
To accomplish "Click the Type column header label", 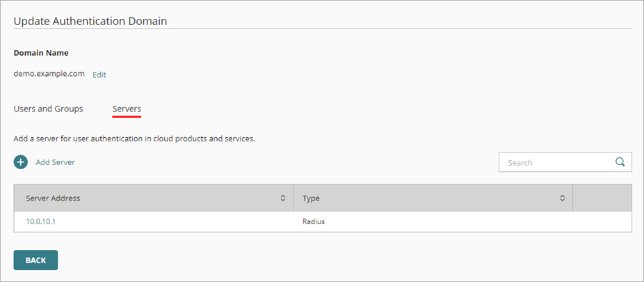I will click(311, 198).
